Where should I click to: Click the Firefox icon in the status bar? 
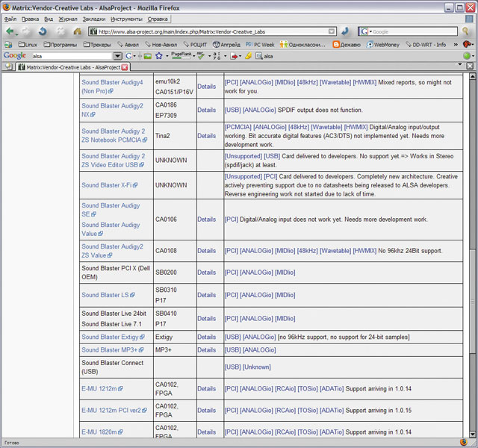coord(464,443)
